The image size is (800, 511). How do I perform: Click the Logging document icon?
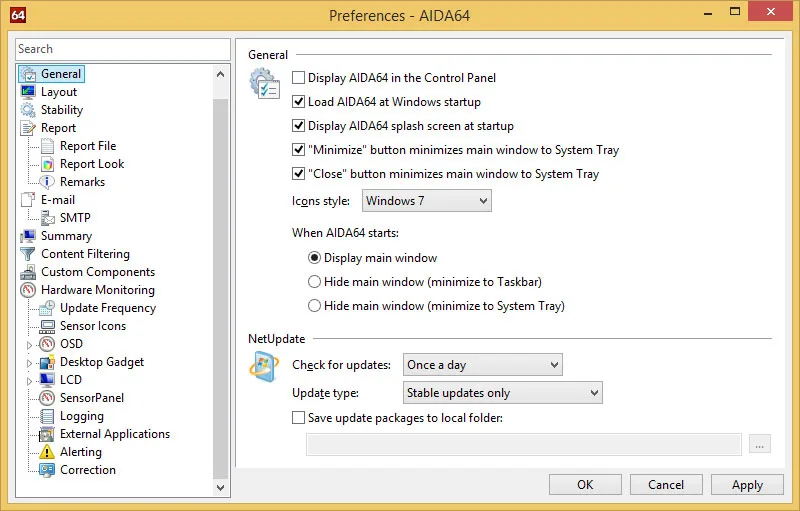[47, 416]
